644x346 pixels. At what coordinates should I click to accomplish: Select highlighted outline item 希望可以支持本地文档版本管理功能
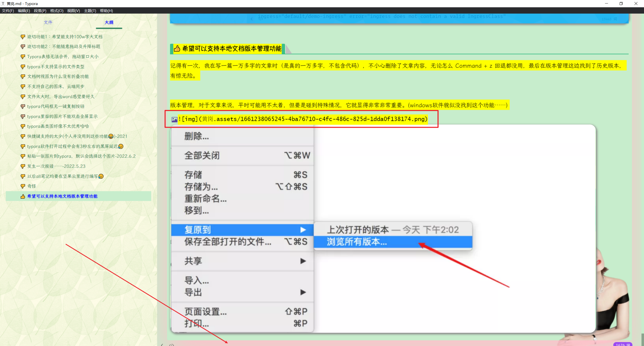point(79,196)
